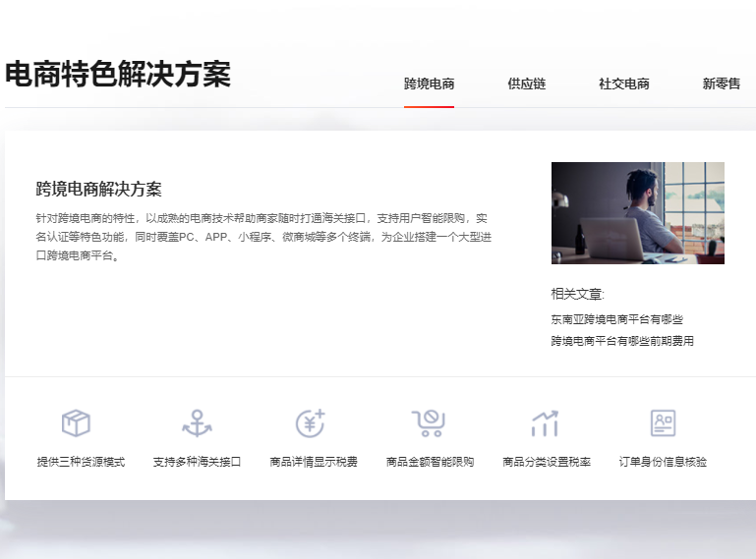Click the box icon for three supply modes
The image size is (756, 559).
(x=76, y=423)
